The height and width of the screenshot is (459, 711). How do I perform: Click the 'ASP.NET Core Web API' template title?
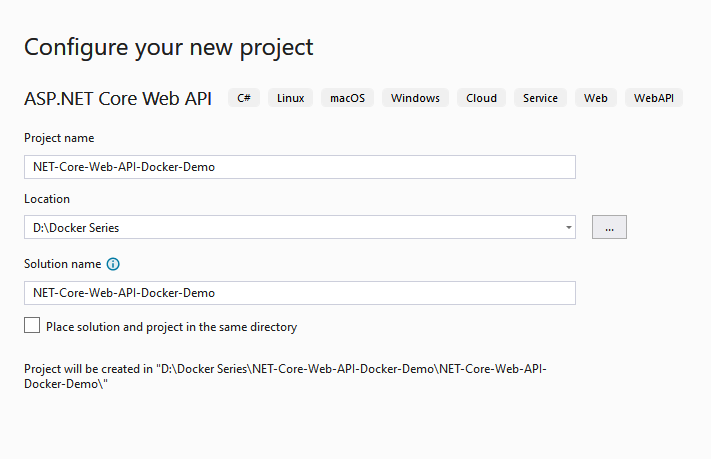[118, 98]
